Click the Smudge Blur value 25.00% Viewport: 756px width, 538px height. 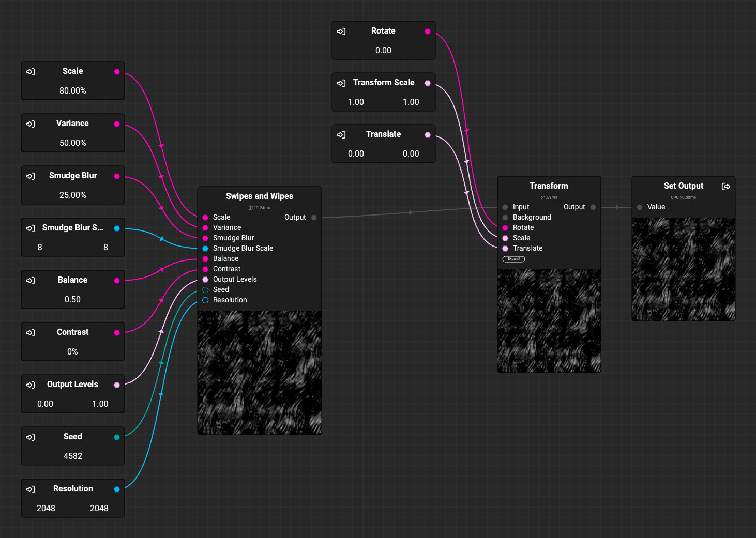(x=73, y=195)
